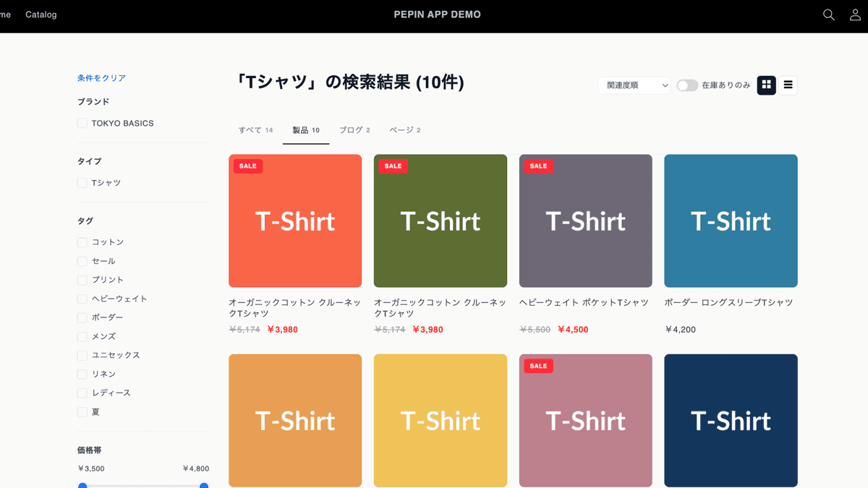Switch to list view layout
The width and height of the screenshot is (868, 488).
788,85
